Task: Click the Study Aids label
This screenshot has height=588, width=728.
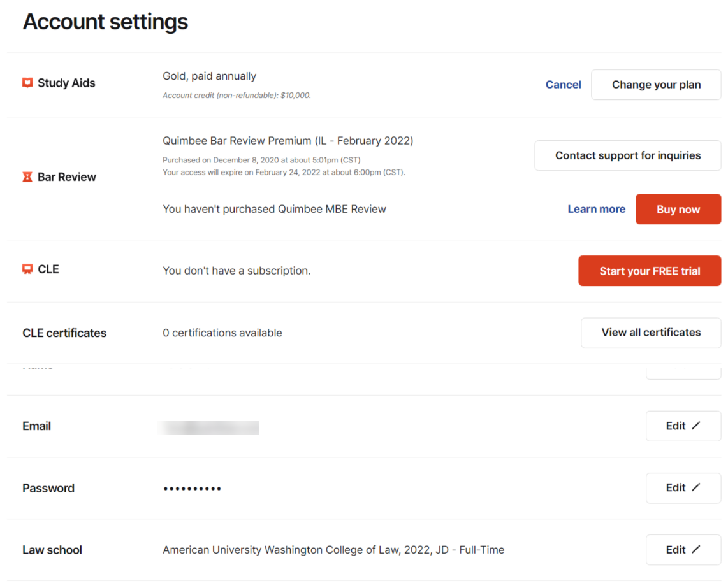Action: tap(66, 83)
